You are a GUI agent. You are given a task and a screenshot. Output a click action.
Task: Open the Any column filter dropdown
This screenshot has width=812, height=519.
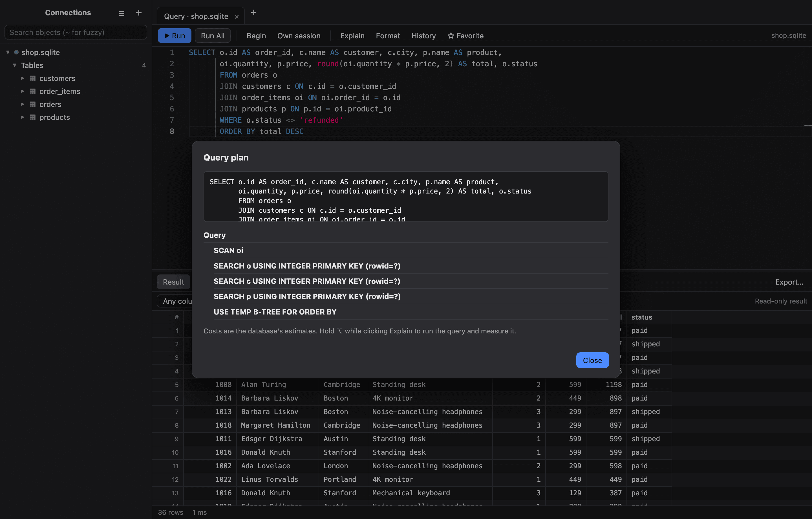(175, 301)
